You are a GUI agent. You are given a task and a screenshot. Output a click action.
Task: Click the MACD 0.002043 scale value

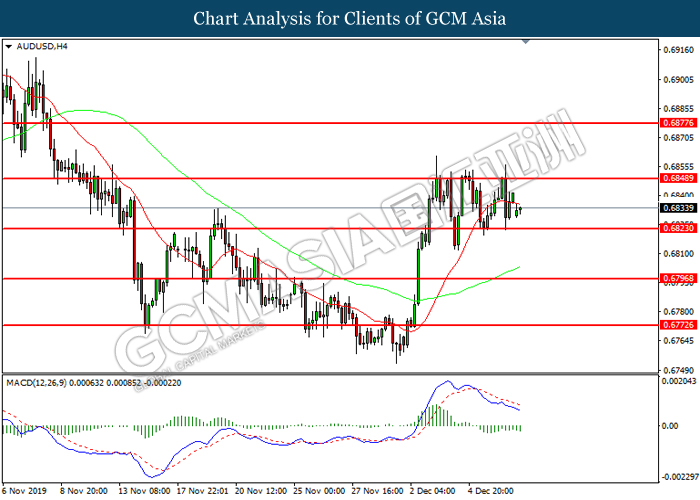679,381
